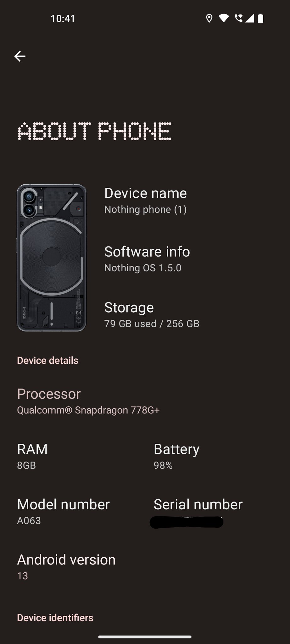Tap the ABOUT PHONE title

pos(94,131)
